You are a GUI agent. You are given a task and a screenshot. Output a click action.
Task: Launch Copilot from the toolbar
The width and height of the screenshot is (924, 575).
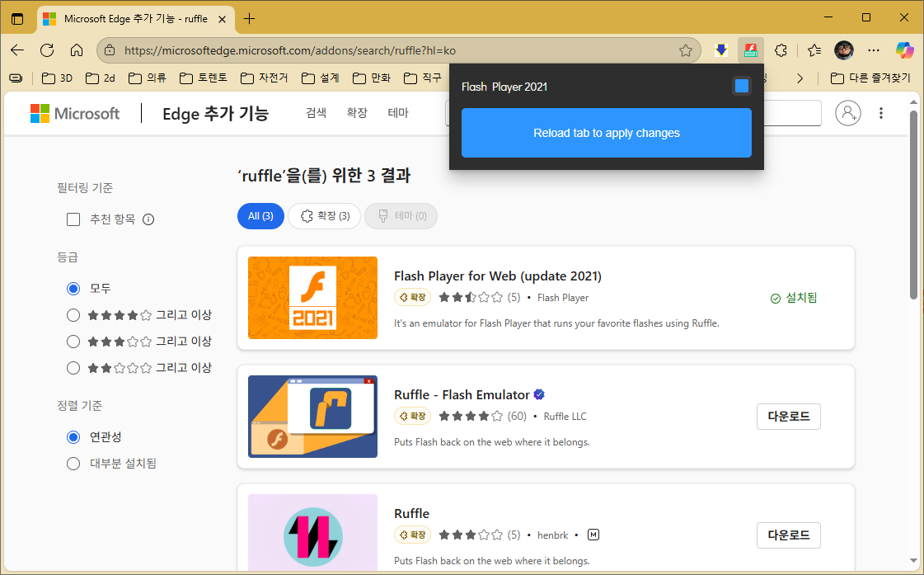[904, 50]
